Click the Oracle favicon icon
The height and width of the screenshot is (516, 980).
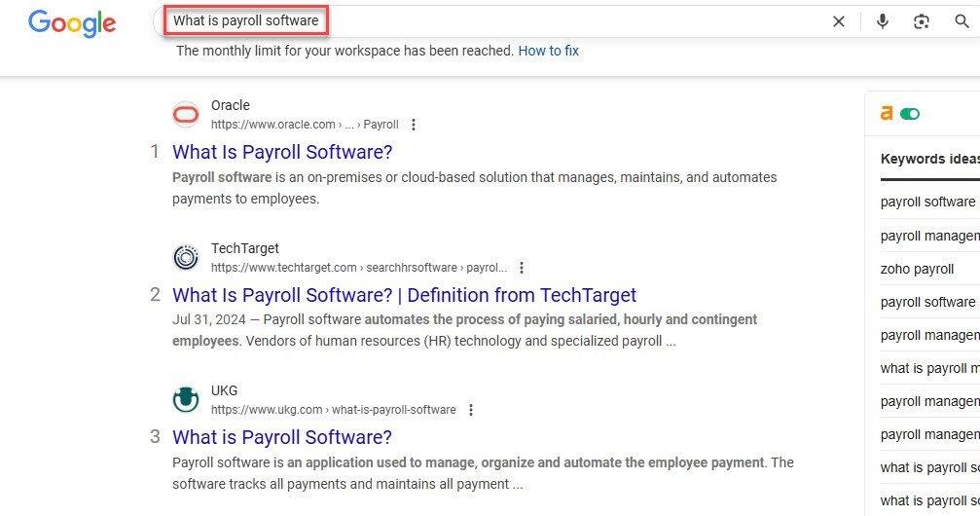[x=186, y=115]
